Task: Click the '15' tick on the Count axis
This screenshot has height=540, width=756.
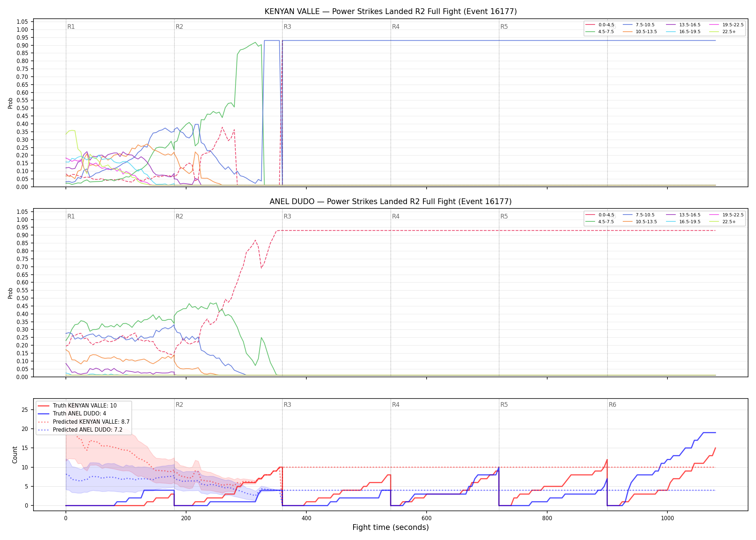Action: [x=25, y=448]
